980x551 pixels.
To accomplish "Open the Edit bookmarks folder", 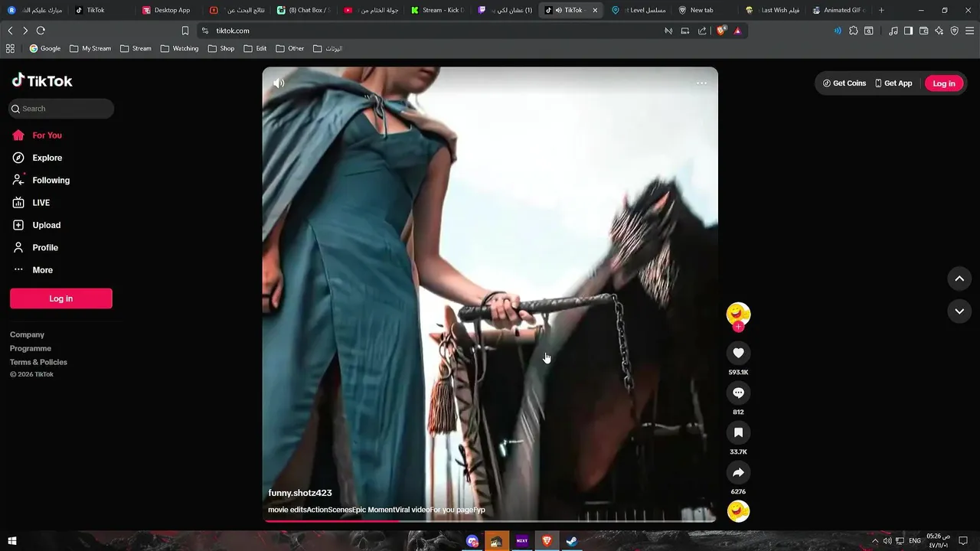I will tap(255, 48).
